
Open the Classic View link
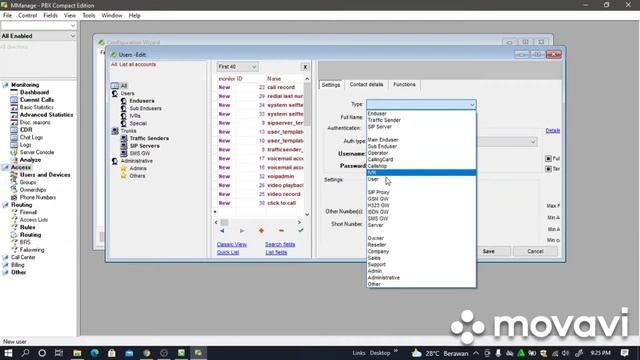232,244
